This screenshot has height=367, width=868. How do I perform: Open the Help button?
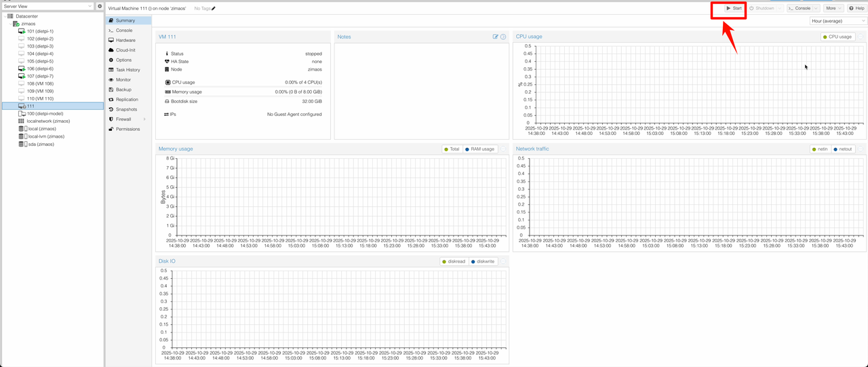(856, 8)
